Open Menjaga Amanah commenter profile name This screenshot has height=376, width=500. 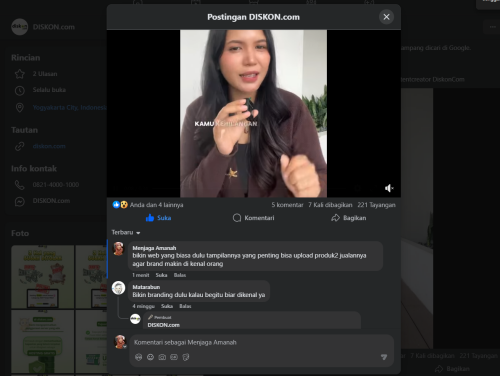(154, 248)
